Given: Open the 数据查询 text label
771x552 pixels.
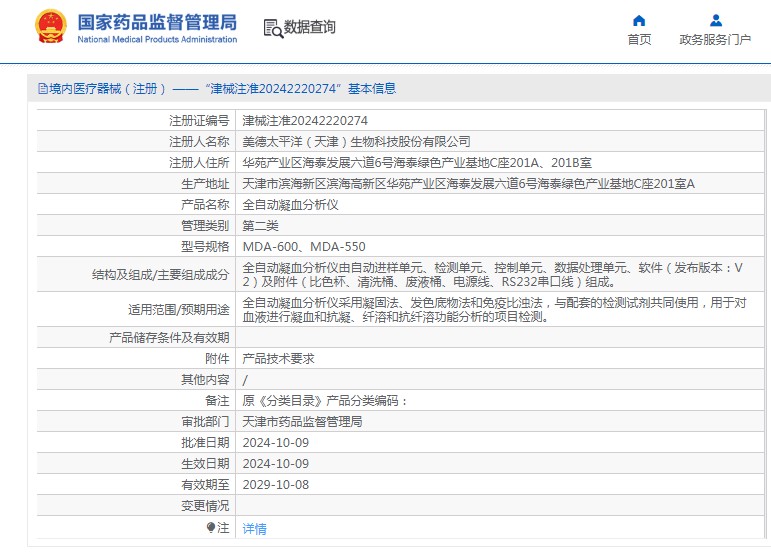Looking at the screenshot, I should [x=310, y=27].
